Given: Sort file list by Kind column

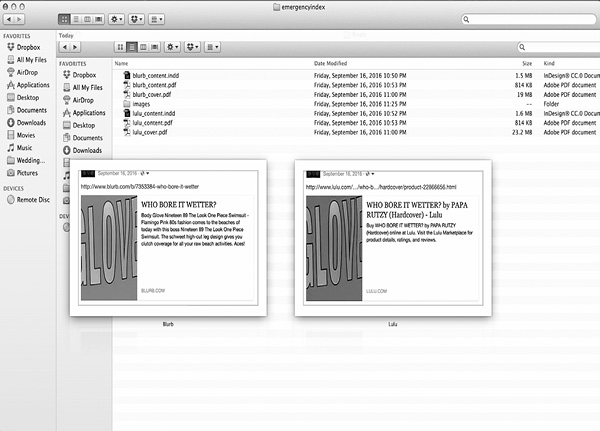Looking at the screenshot, I should pyautogui.click(x=549, y=64).
